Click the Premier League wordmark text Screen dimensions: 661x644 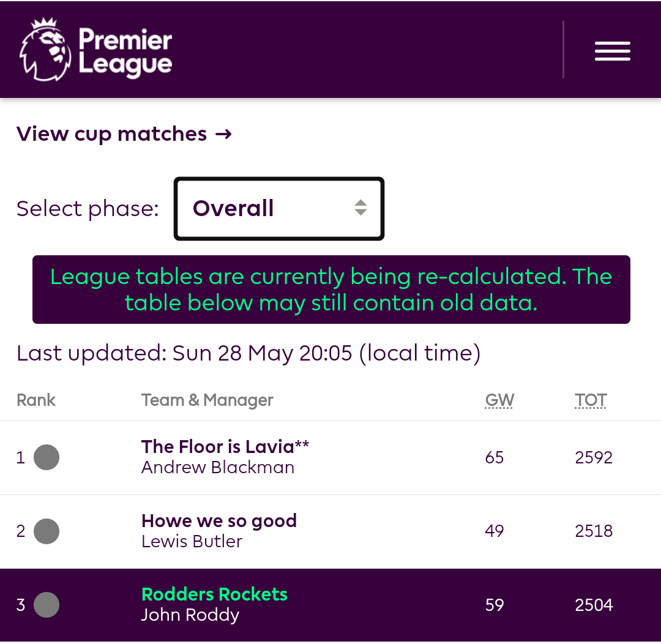point(125,51)
